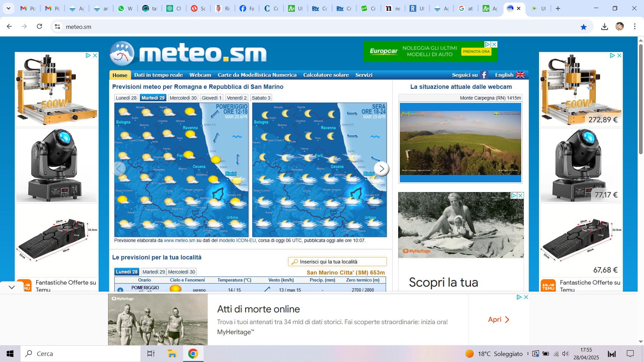The image size is (644, 362).
Task: Follow the modello ICON-EU link
Action: 237,240
